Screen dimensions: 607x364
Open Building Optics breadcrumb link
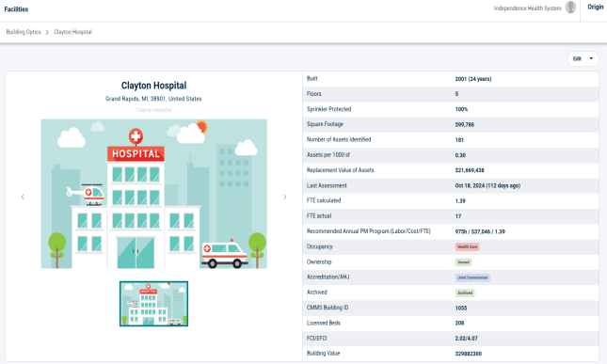click(x=24, y=32)
